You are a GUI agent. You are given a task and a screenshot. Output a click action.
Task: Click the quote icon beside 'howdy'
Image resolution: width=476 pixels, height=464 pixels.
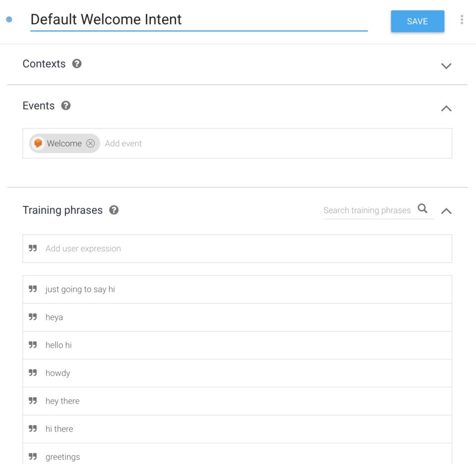click(33, 373)
